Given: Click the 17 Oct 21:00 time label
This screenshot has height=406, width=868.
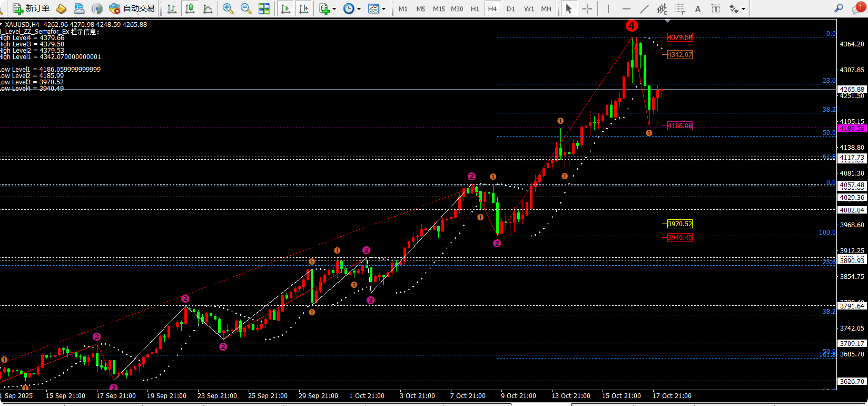Looking at the screenshot, I should pos(672,396).
